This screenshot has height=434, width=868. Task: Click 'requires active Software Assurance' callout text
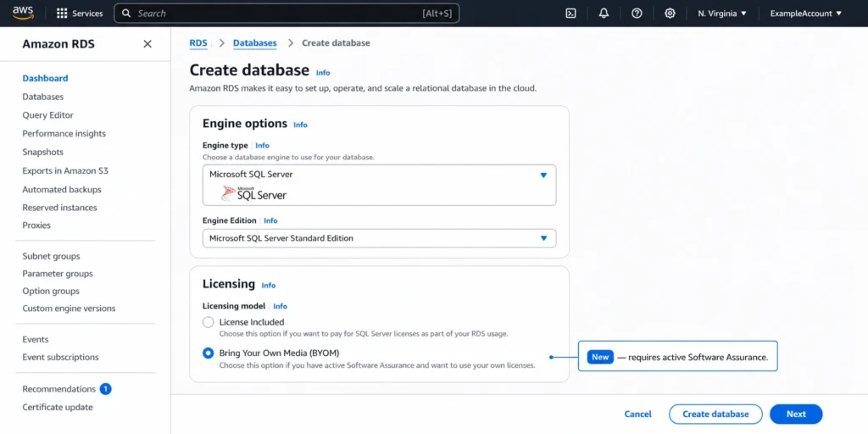point(698,357)
